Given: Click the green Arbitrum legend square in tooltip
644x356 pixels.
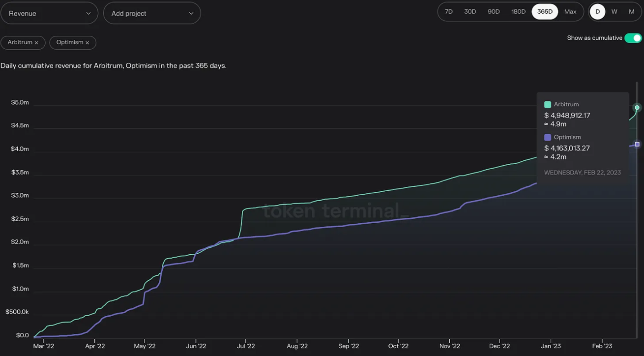Looking at the screenshot, I should click(547, 104).
